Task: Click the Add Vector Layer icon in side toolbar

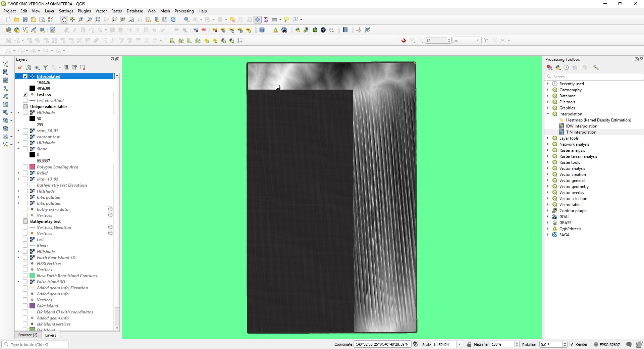Action: tap(5, 64)
